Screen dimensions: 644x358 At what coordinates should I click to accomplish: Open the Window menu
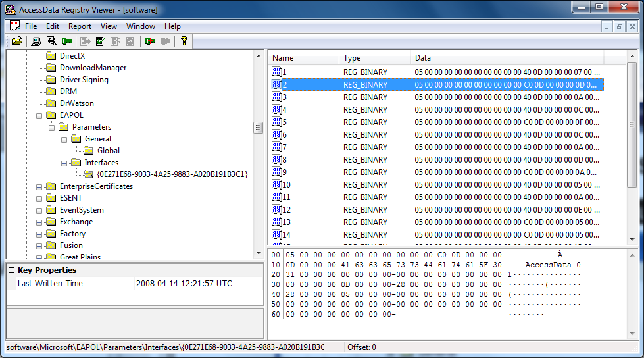pos(141,26)
